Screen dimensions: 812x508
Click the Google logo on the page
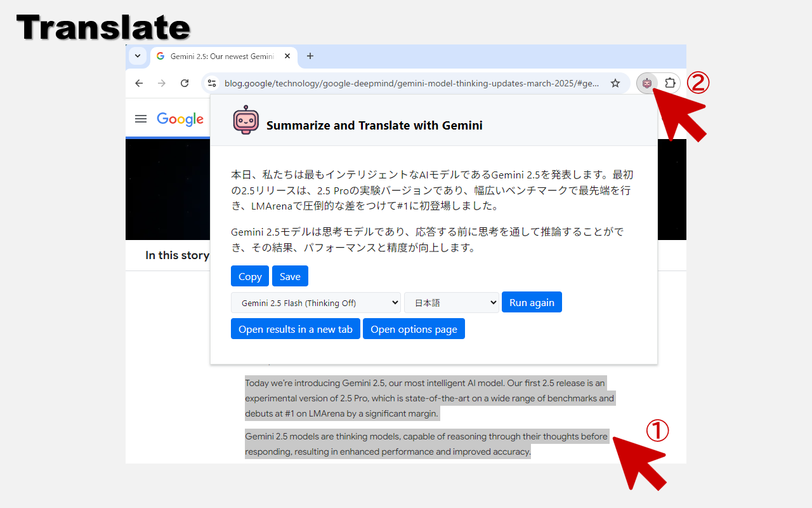point(180,119)
